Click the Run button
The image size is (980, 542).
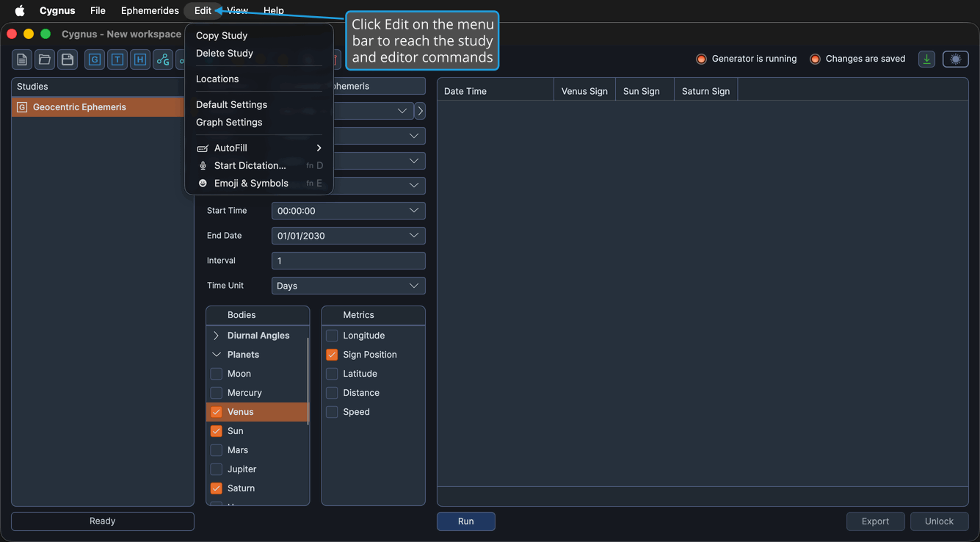coord(466,521)
